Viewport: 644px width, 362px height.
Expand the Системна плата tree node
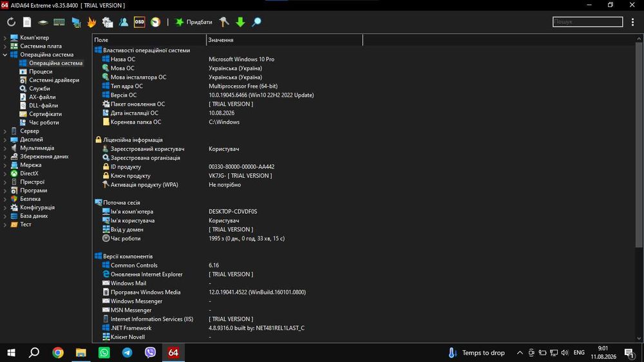click(x=5, y=46)
